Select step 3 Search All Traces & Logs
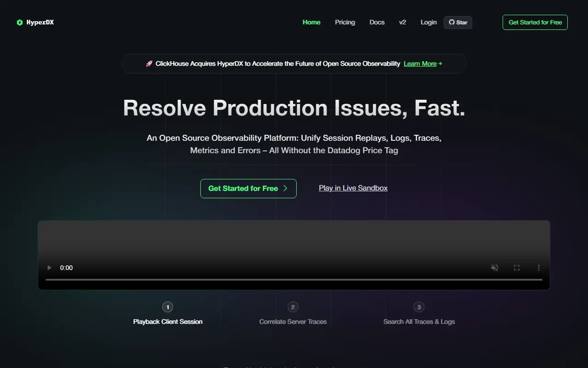Viewport: 588px width, 368px height. tap(419, 314)
